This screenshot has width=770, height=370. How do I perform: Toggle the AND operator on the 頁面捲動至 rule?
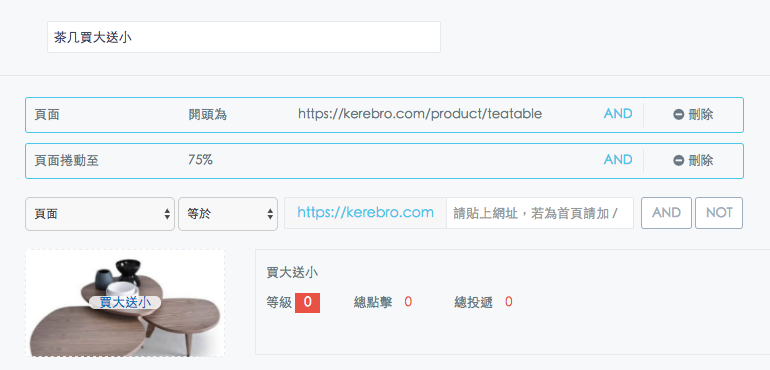[618, 160]
